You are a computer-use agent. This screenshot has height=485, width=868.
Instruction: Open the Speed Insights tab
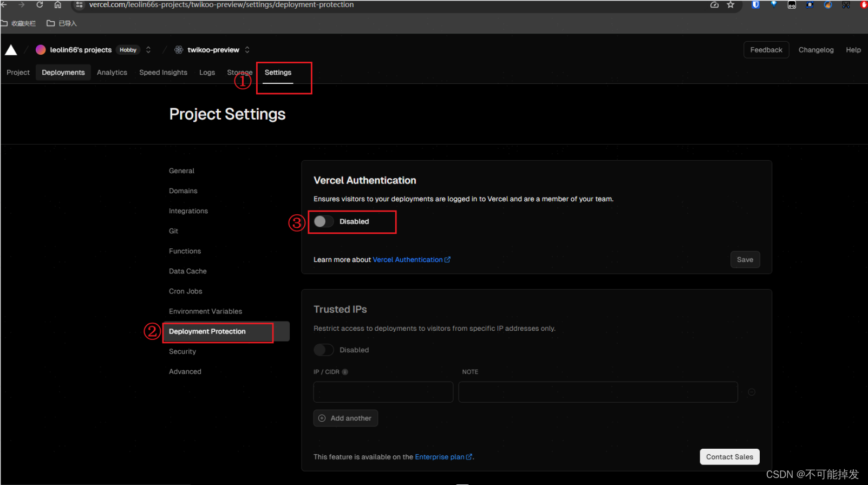coord(163,73)
